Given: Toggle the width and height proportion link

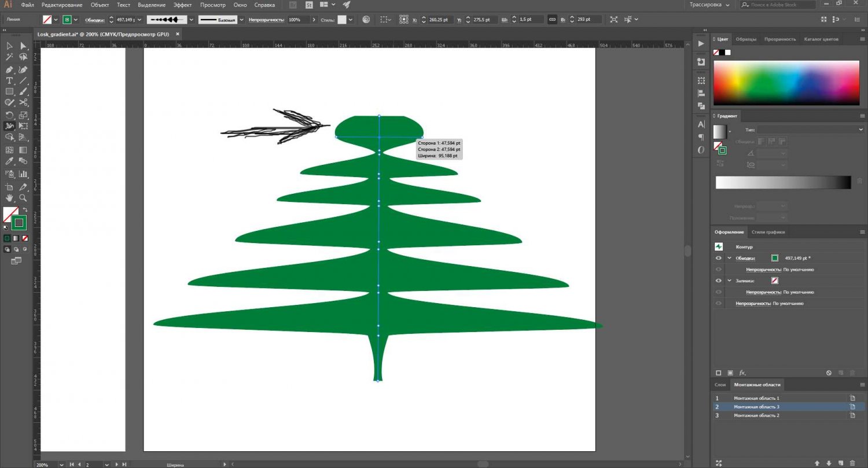Looking at the screenshot, I should [x=552, y=20].
